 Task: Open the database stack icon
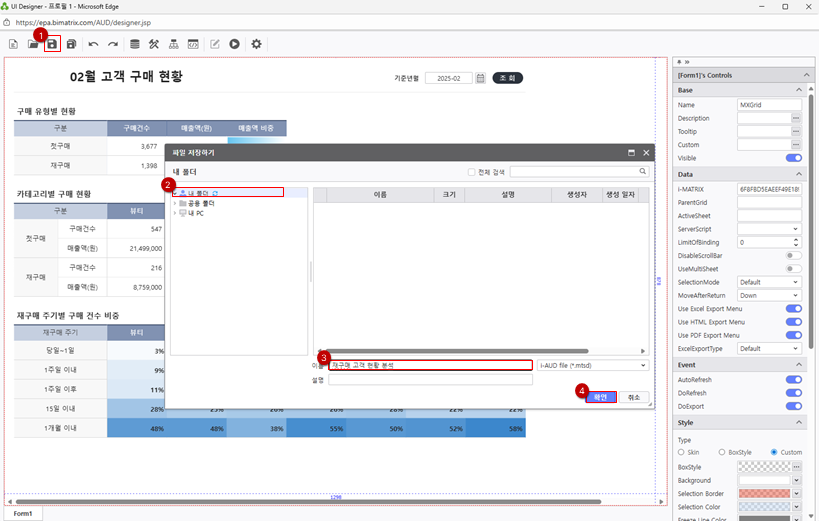point(135,44)
